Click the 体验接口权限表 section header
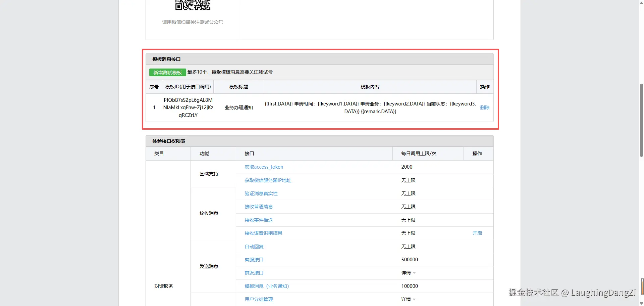644x306 pixels. pyautogui.click(x=319, y=141)
